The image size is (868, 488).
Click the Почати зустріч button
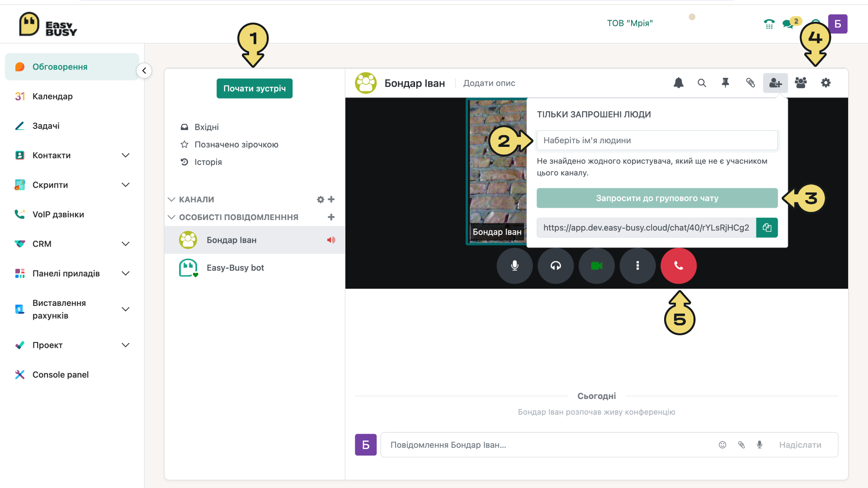click(255, 88)
